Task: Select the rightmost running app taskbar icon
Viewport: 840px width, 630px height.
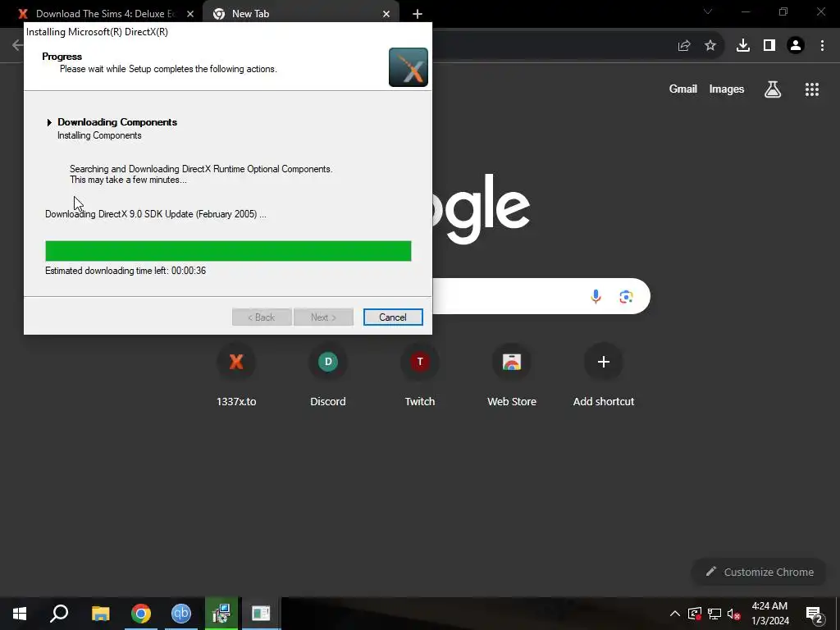Action: coord(261,614)
